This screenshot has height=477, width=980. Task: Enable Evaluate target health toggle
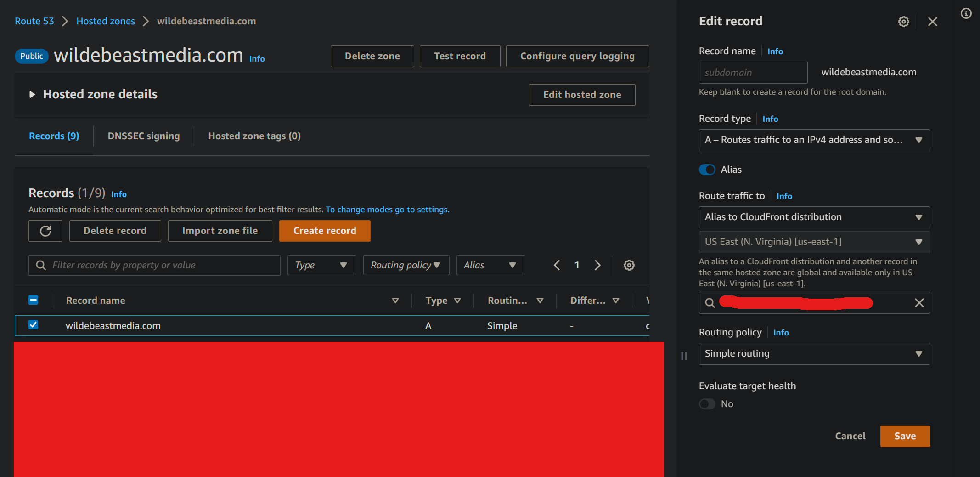click(x=707, y=404)
